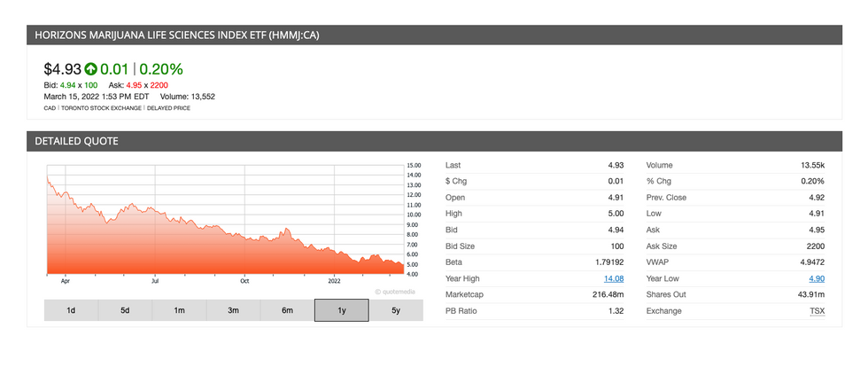Click the Detailed Quote section header

pos(76,141)
